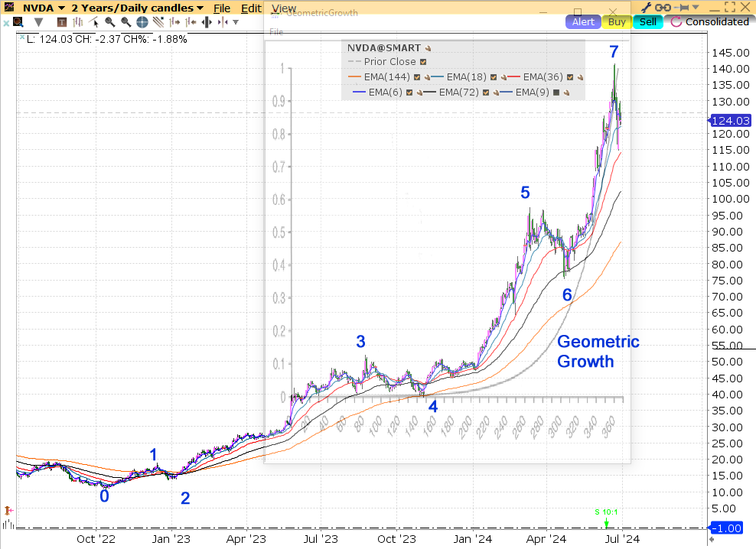This screenshot has height=549, width=756.
Task: Open EMA(6) settings wrench
Action: (419, 93)
